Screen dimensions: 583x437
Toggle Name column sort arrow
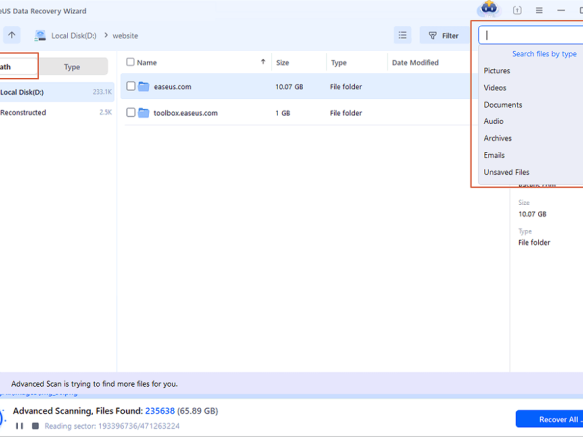point(263,62)
